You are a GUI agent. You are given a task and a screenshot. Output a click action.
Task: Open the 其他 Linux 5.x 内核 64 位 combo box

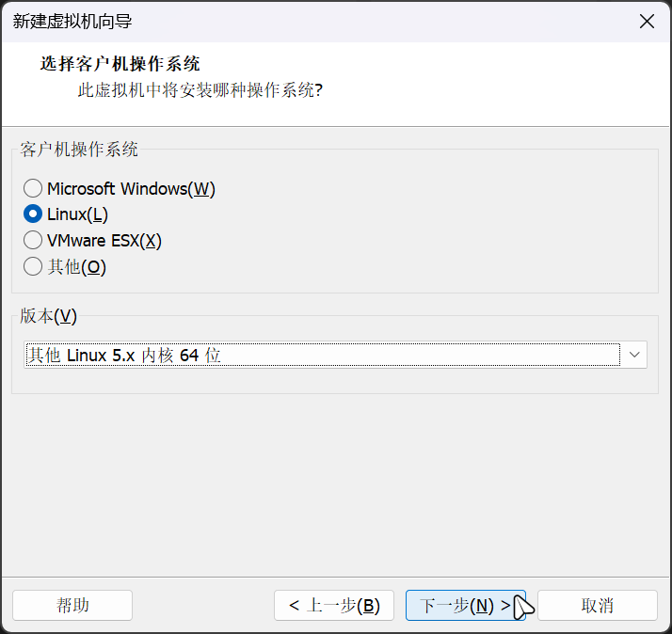pyautogui.click(x=335, y=355)
